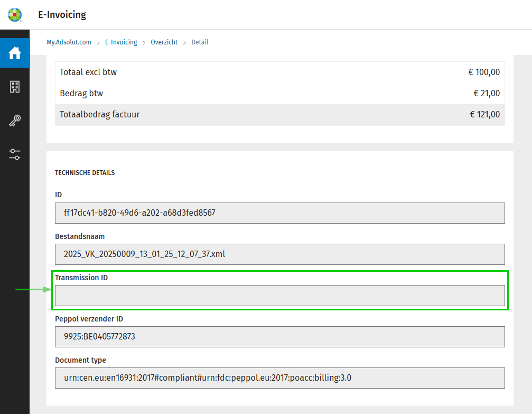The image size is (532, 414).
Task: Select the Bedrag btw row
Action: tap(279, 94)
